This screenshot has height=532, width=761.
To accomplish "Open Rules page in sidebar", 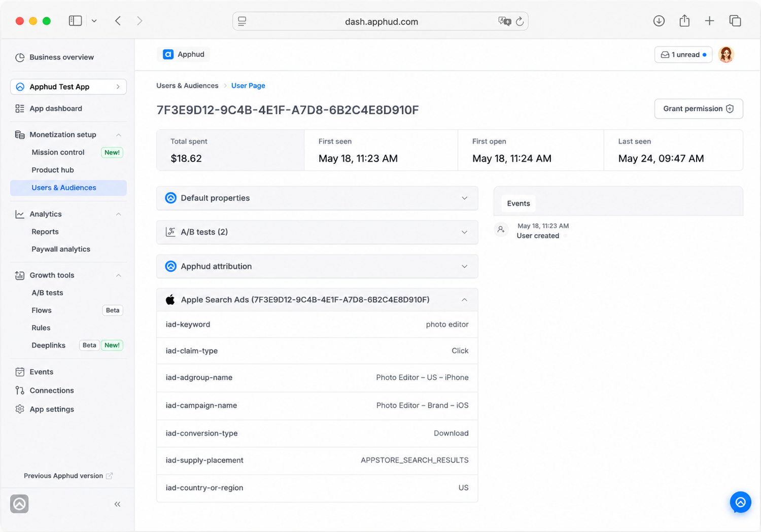I will pyautogui.click(x=41, y=328).
